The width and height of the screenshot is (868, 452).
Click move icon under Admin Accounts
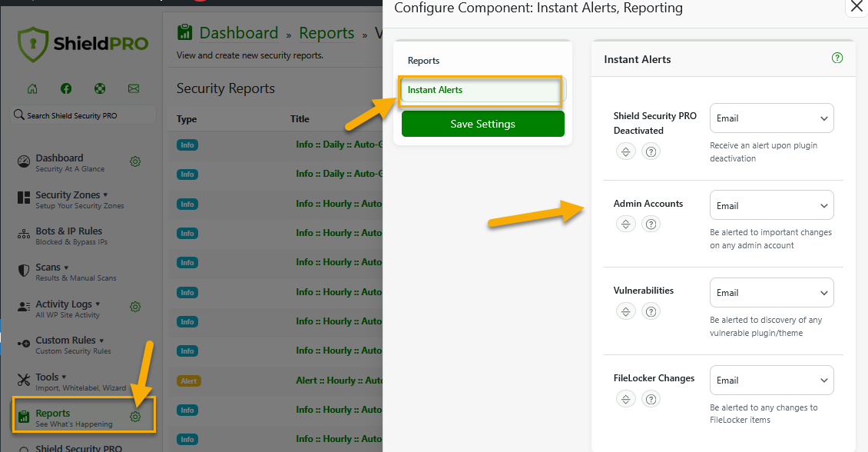pos(625,224)
